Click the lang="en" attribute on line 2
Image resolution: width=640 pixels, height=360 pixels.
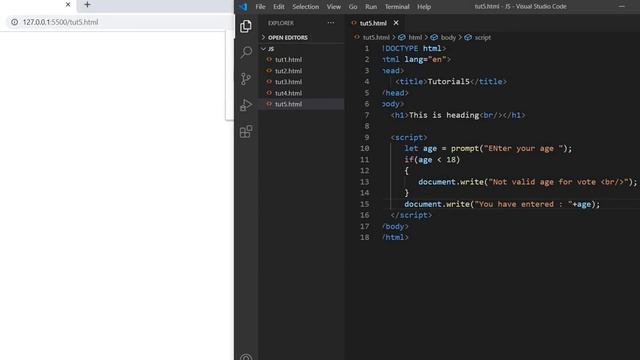tap(425, 60)
